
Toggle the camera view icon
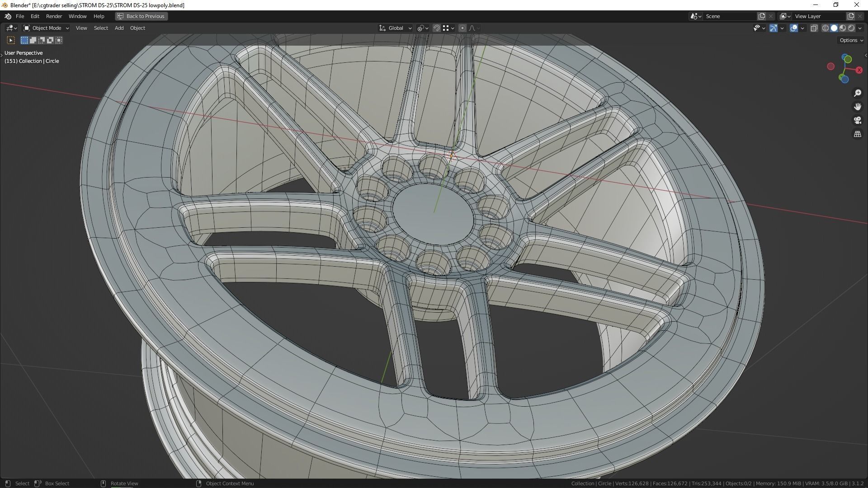pyautogui.click(x=858, y=120)
